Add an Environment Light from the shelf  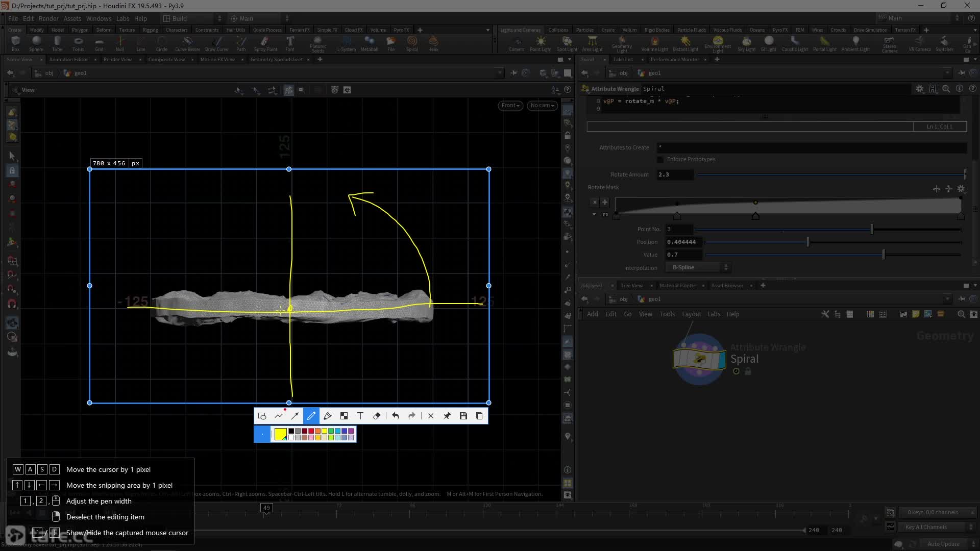pos(718,44)
